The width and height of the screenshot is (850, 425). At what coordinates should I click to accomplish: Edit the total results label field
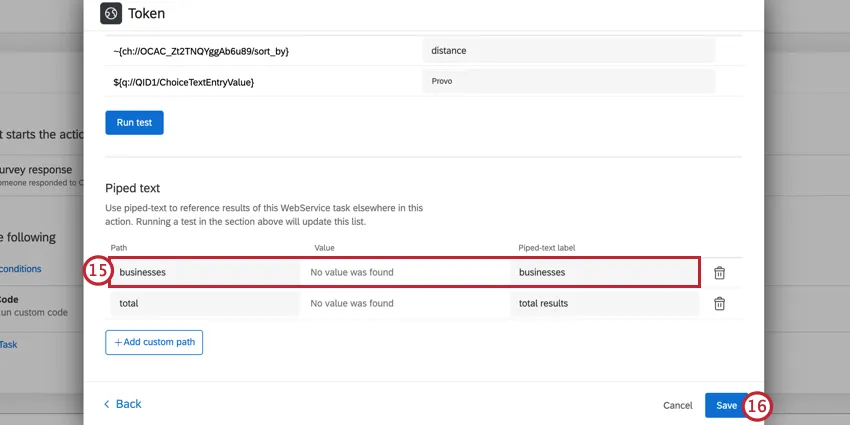point(604,303)
